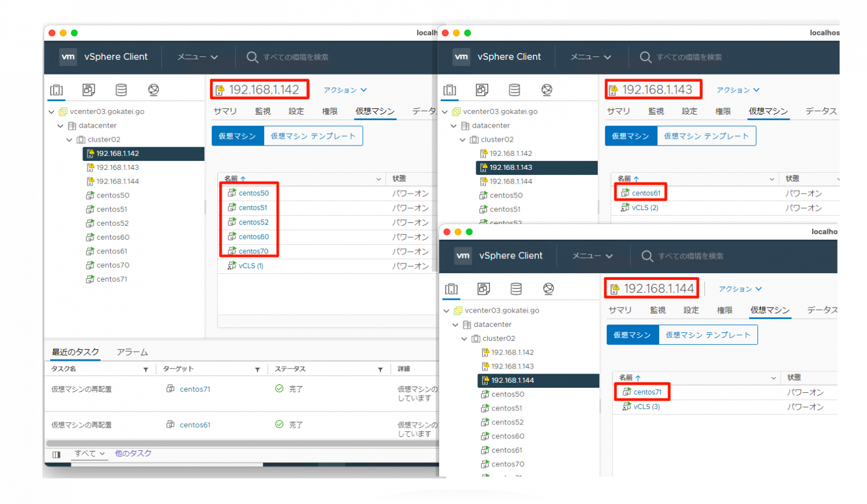Open the Networking globe inventory icon
The height and width of the screenshot is (504, 867).
[153, 90]
